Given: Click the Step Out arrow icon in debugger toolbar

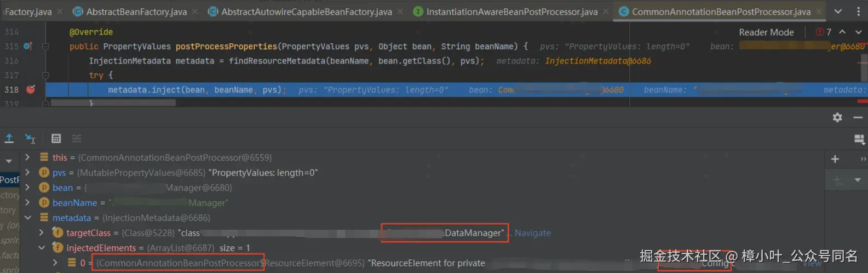Looking at the screenshot, I should (x=9, y=138).
